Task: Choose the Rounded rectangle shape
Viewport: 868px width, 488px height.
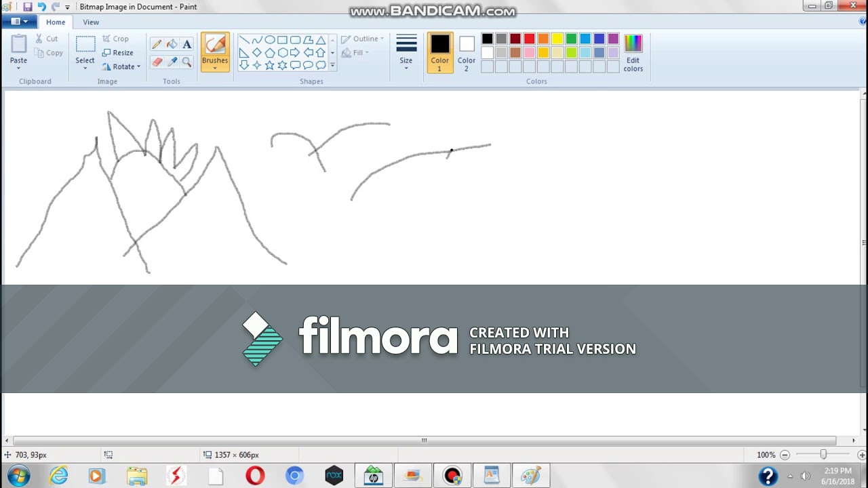Action: 296,39
